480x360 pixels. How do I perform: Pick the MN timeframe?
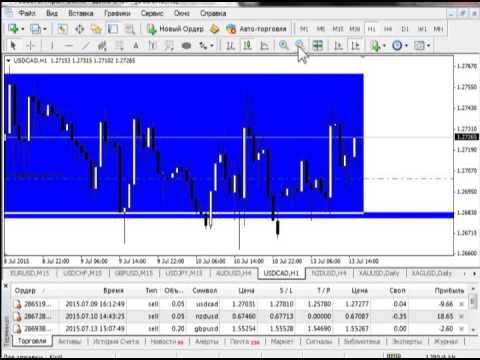pos(439,29)
